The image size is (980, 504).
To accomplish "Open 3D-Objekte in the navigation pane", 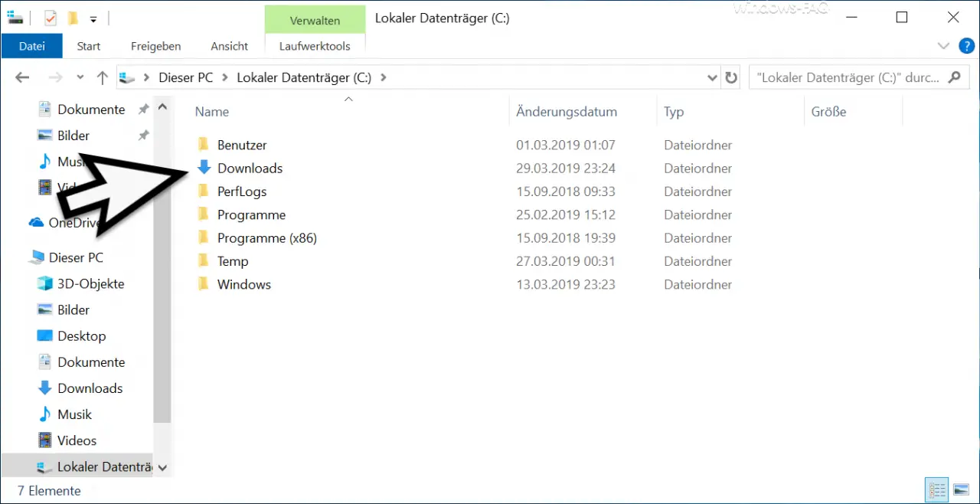I will [90, 283].
